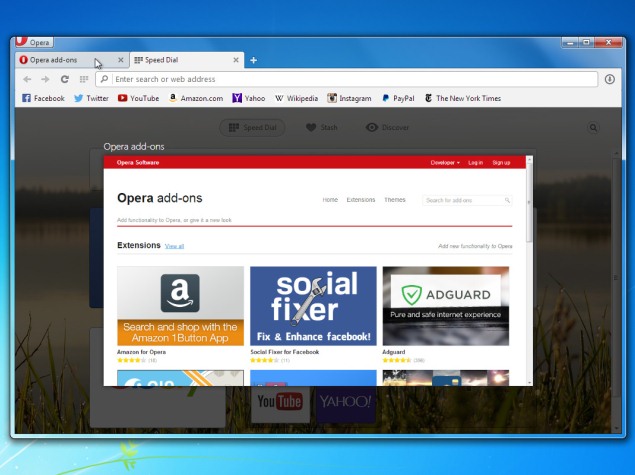Viewport: 635px width, 475px height.
Task: Click the Stash heart button
Action: coord(321,128)
